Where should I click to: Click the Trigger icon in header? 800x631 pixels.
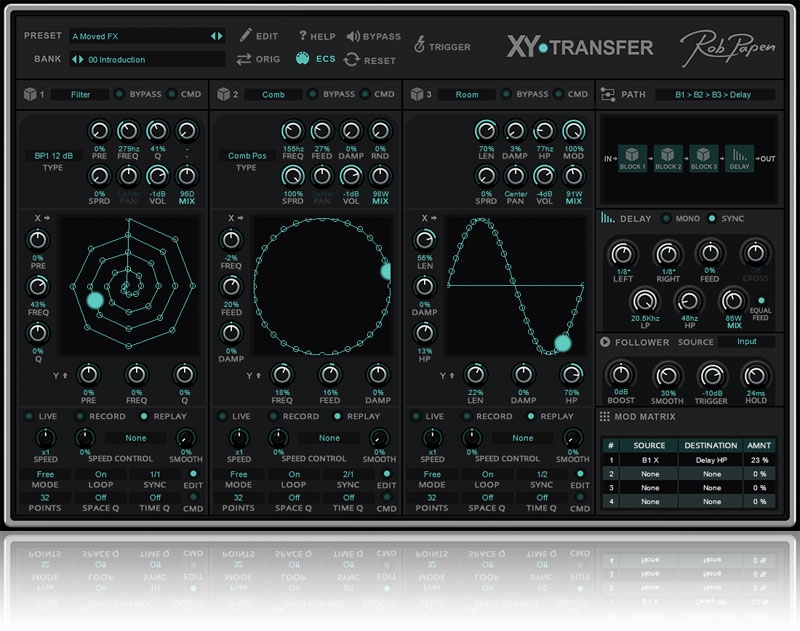click(x=421, y=45)
